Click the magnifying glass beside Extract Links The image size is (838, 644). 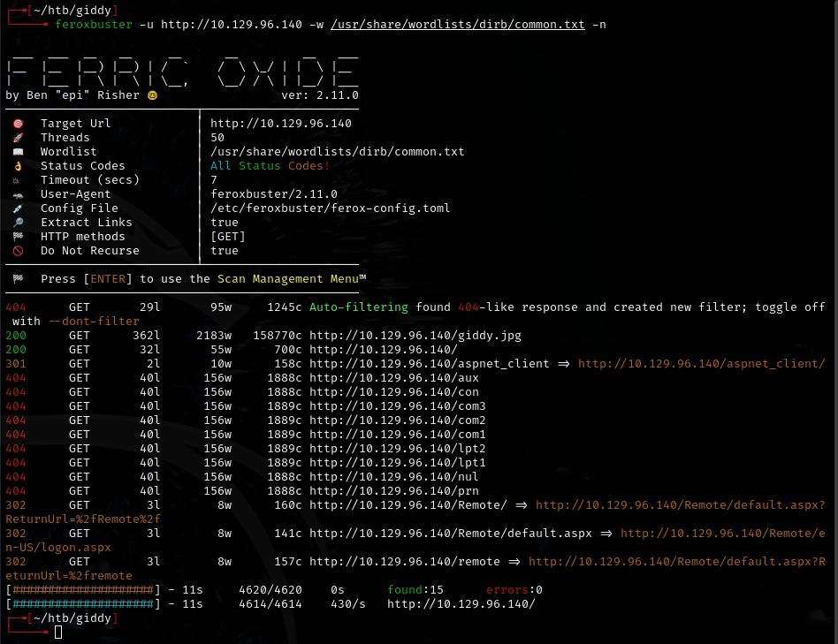click(18, 223)
